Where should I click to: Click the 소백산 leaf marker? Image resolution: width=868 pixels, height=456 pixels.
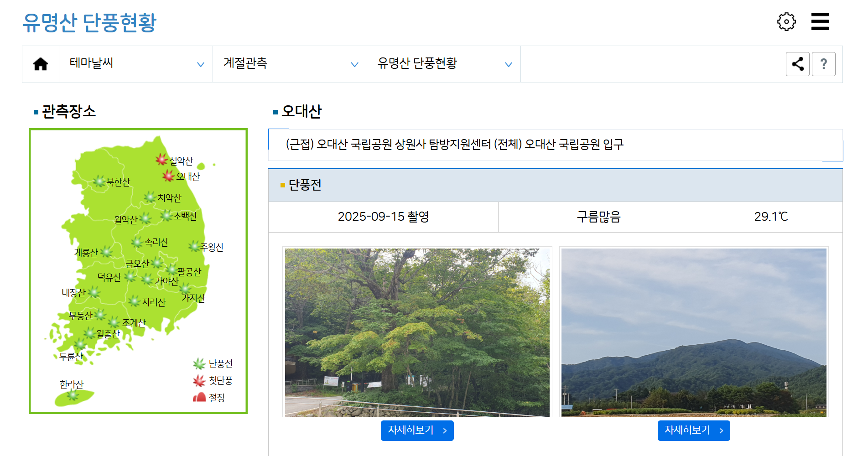(167, 215)
